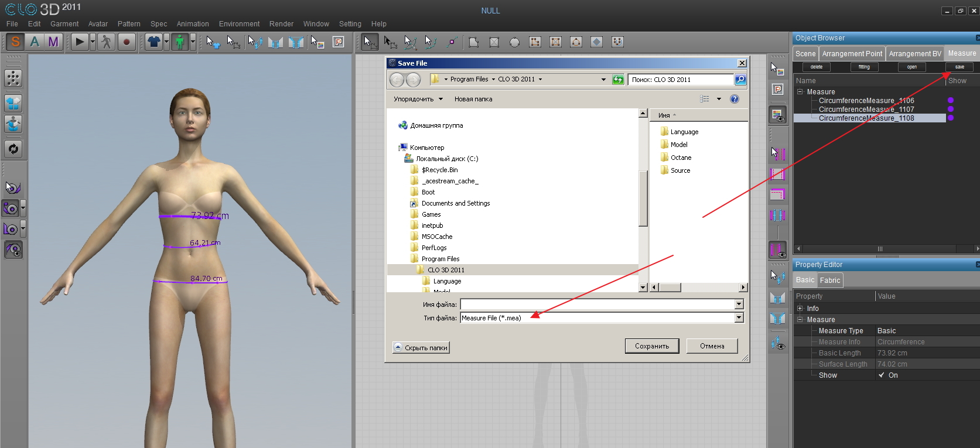Image resolution: width=980 pixels, height=448 pixels.
Task: Click the save button in Object Browser
Action: 959,67
